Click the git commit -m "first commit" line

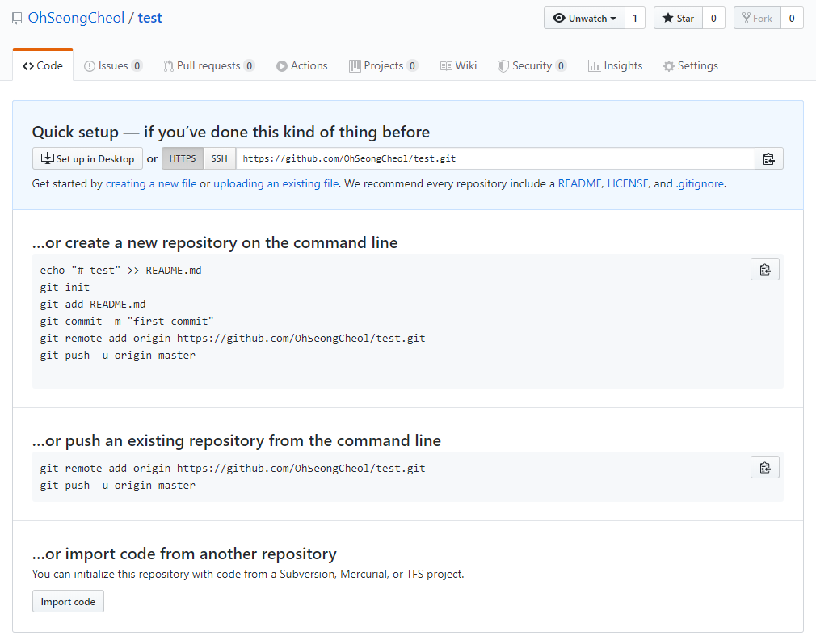(127, 322)
